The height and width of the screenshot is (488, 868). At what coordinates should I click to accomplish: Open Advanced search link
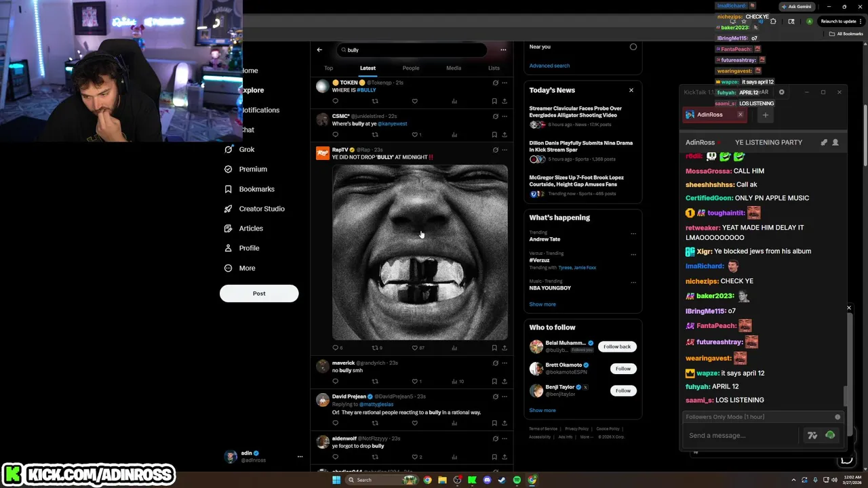click(549, 66)
